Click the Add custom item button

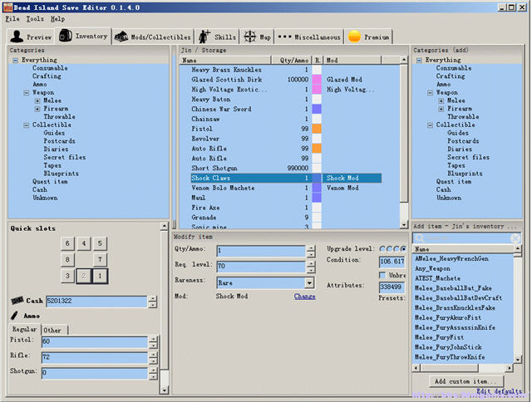click(x=466, y=381)
